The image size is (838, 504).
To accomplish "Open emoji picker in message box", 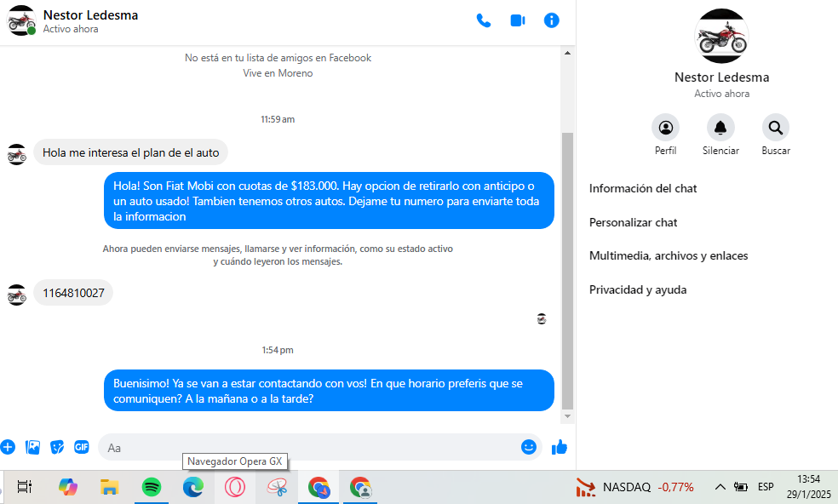I will [x=529, y=447].
